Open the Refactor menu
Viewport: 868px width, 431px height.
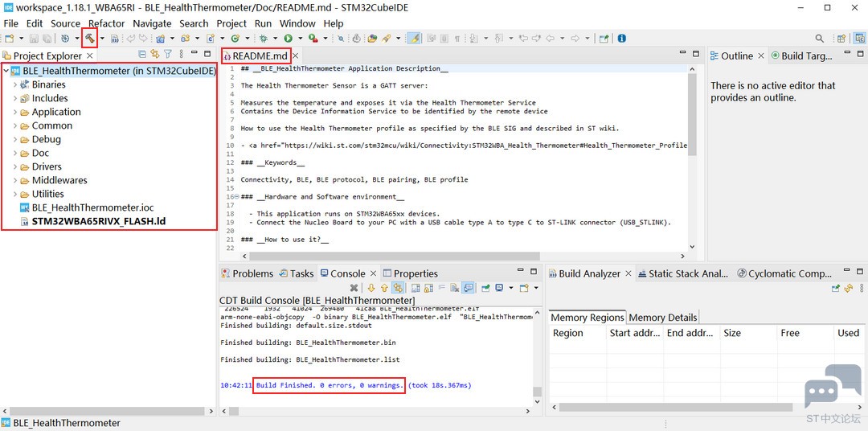(106, 23)
